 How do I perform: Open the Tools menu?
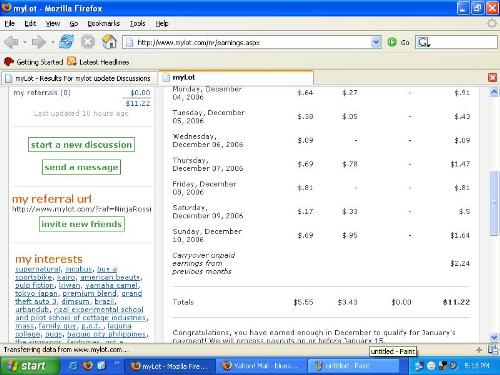coord(137,23)
